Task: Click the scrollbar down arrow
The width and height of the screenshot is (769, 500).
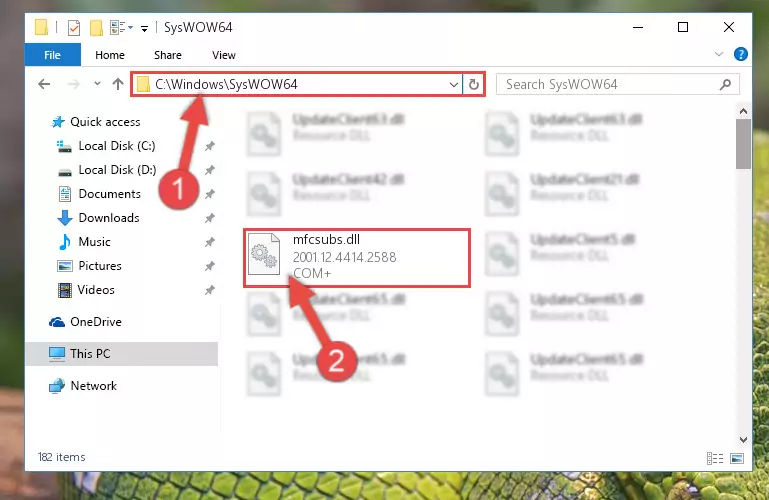Action: tap(743, 440)
